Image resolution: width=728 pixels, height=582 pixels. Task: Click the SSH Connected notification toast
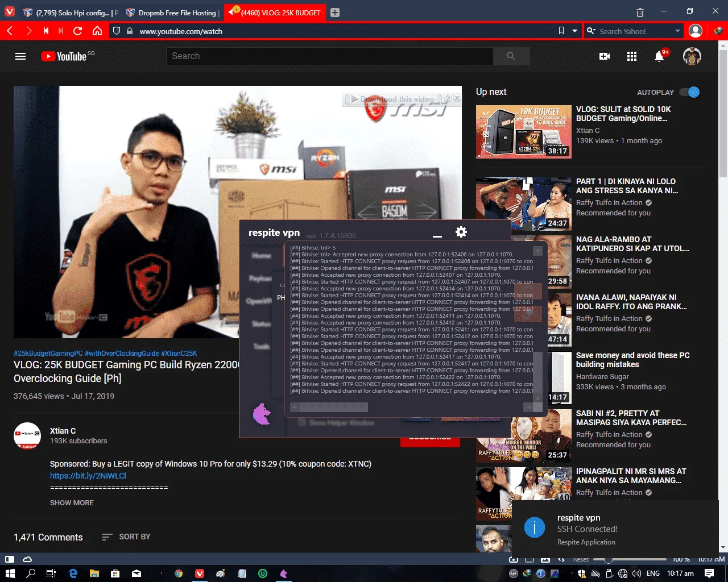(x=615, y=530)
